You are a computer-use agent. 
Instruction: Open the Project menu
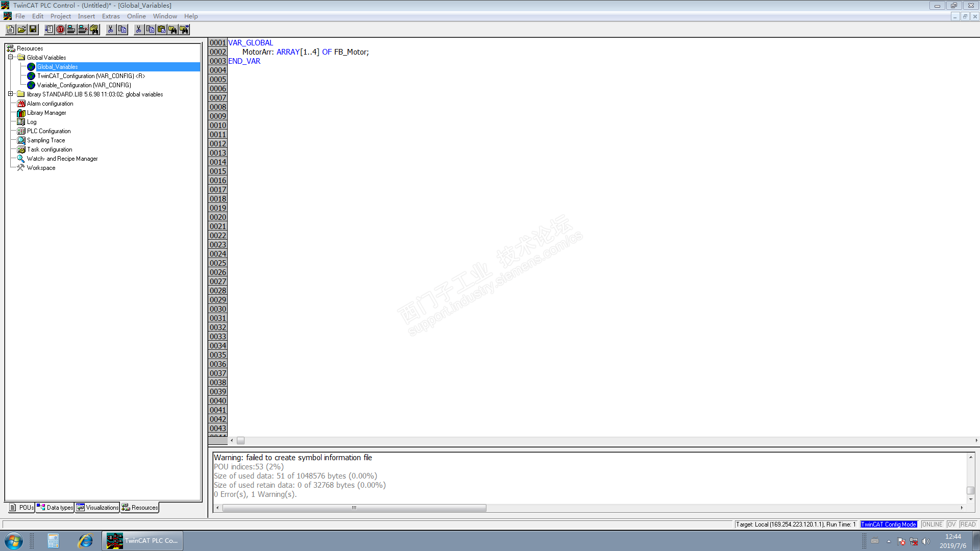click(61, 16)
